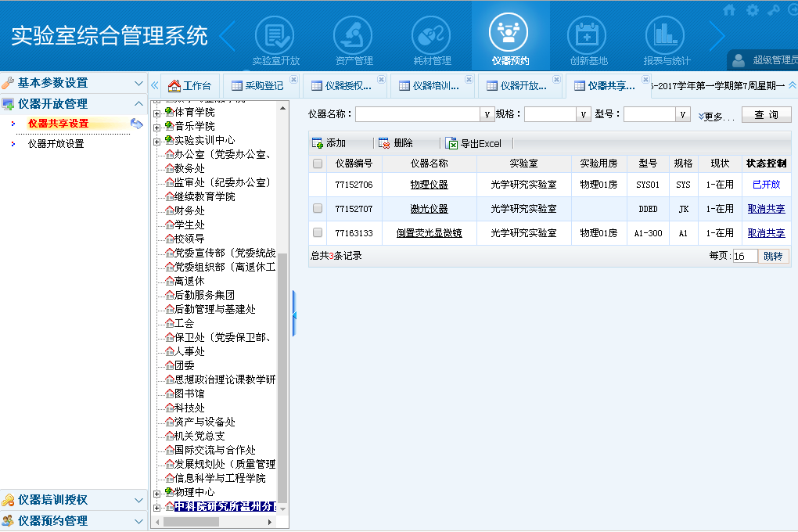
Task: Click the settings gear icon in header
Action: point(752,10)
